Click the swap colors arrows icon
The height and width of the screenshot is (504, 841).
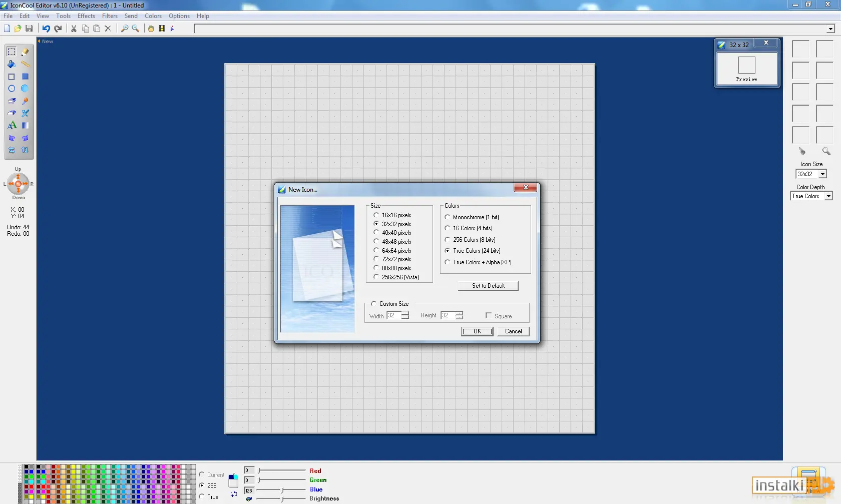(234, 494)
